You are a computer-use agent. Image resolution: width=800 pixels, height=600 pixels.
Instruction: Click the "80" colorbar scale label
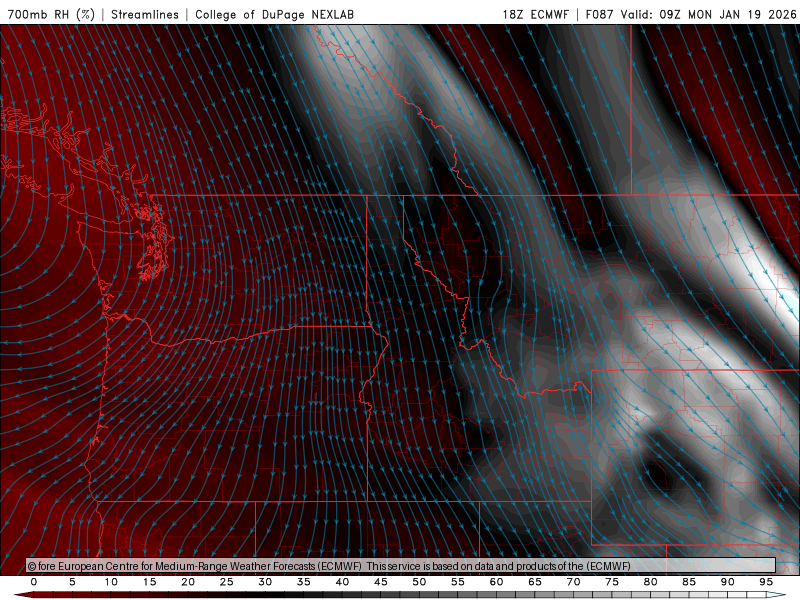point(650,582)
